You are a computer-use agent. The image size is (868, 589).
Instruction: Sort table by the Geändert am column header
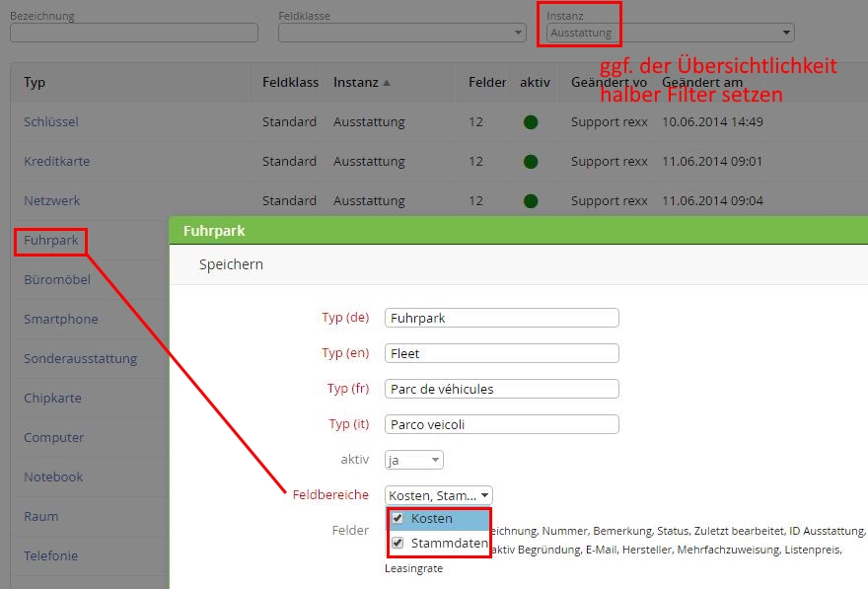[x=702, y=83]
